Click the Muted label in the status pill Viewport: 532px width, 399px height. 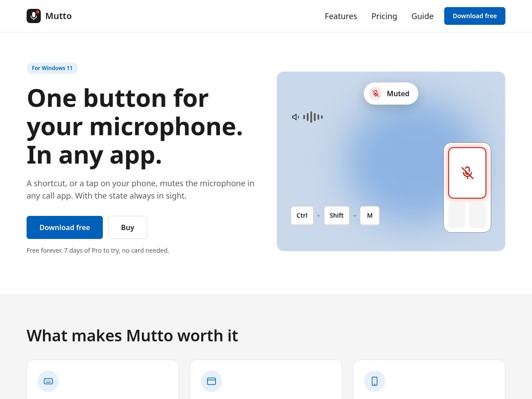pos(398,94)
